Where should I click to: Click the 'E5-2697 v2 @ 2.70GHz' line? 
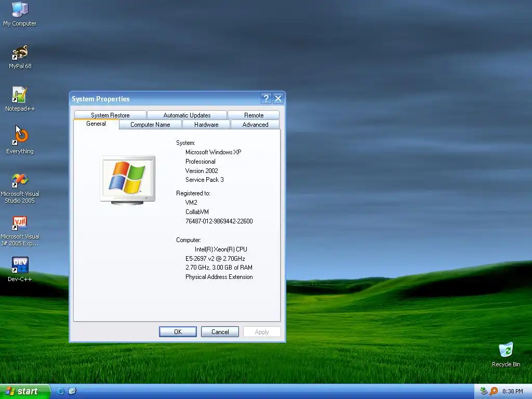click(x=215, y=259)
